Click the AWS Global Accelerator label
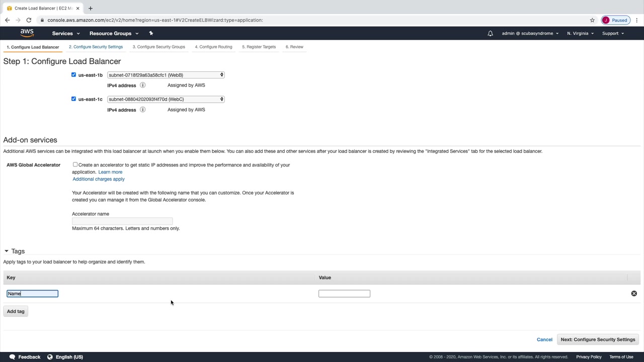Image resolution: width=644 pixels, height=362 pixels. [x=33, y=165]
